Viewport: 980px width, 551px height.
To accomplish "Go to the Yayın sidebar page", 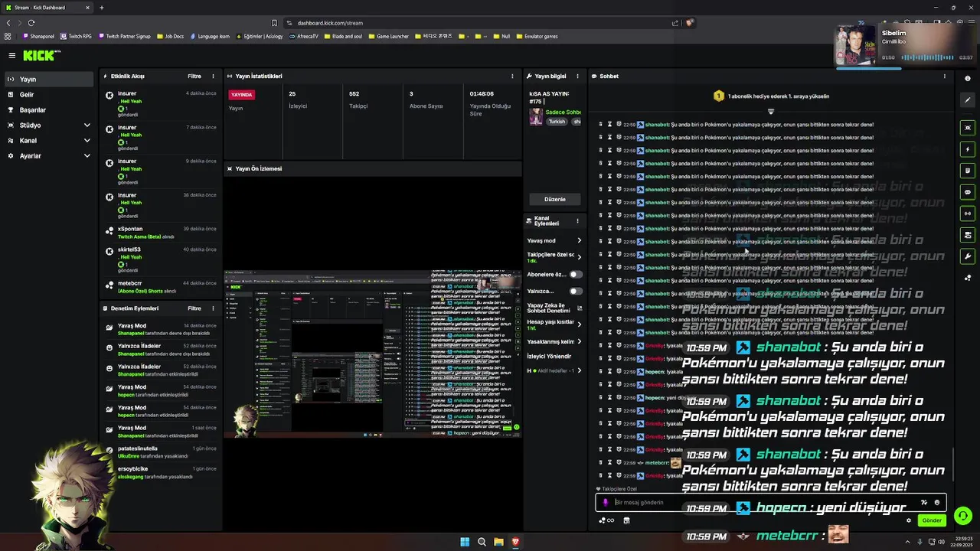I will click(x=49, y=79).
